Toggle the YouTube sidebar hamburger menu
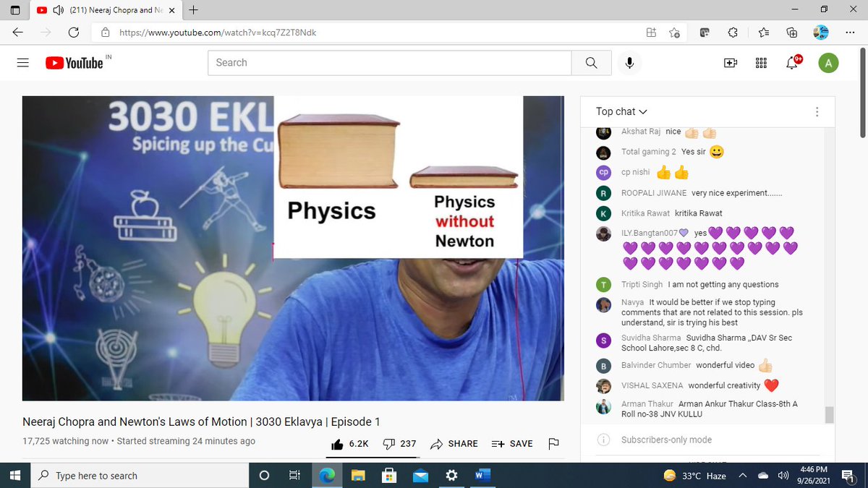Viewport: 868px width, 488px height. pyautogui.click(x=22, y=63)
